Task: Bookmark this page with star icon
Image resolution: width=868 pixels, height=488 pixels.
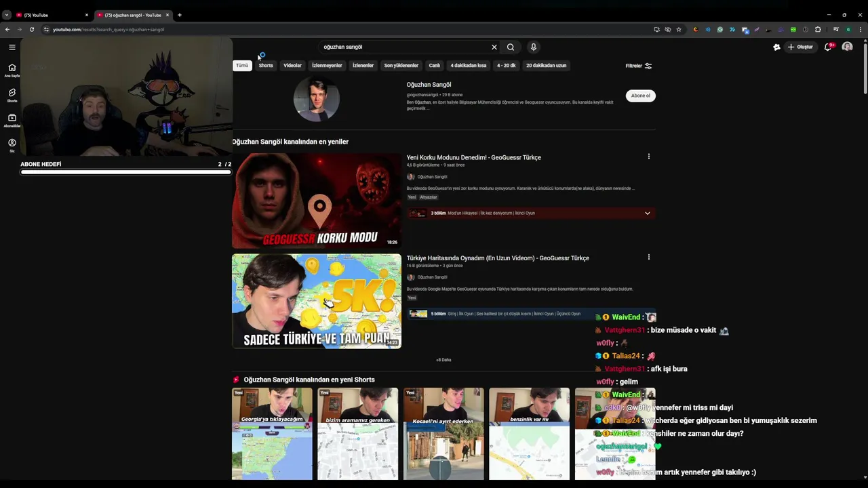Action: pos(679,29)
